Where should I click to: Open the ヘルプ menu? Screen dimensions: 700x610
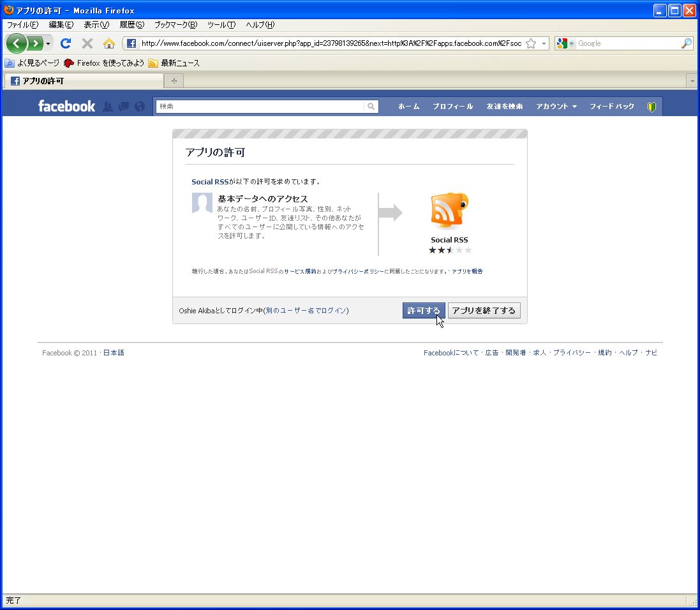pyautogui.click(x=260, y=24)
